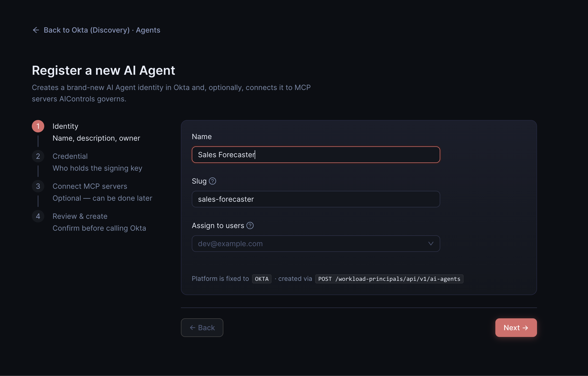The height and width of the screenshot is (376, 588).
Task: Expand the Assign to users dropdown chevron
Action: click(x=431, y=244)
